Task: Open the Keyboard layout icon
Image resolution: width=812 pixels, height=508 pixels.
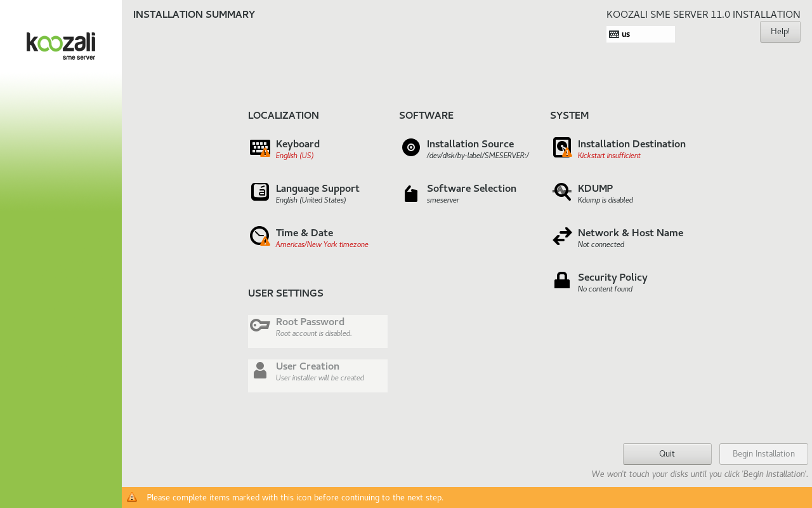Action: 260,148
